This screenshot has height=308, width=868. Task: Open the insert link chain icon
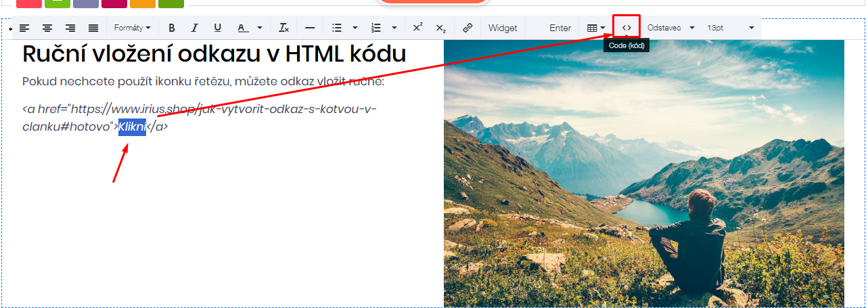tap(467, 28)
